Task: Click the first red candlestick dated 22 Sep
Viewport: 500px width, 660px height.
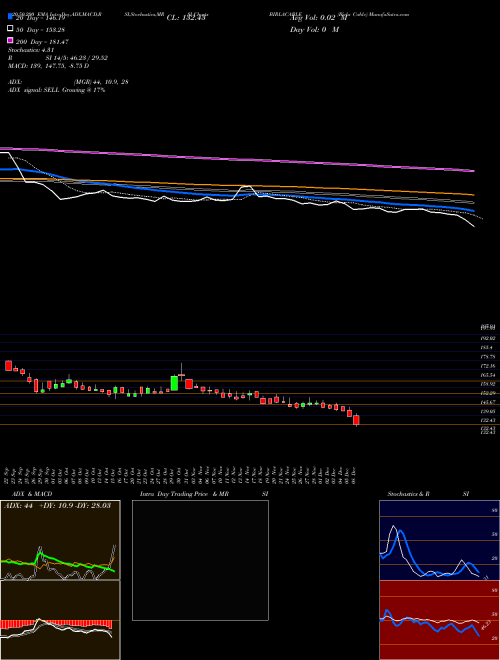Action: pyautogui.click(x=8, y=365)
